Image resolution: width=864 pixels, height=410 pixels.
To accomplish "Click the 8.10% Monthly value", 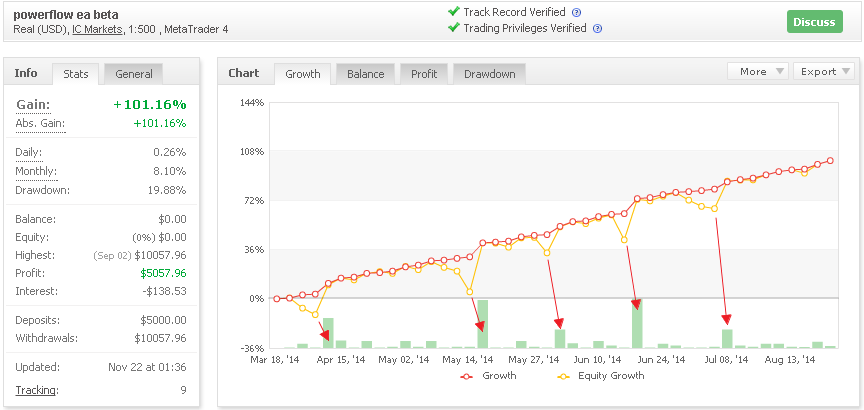I will (x=171, y=171).
